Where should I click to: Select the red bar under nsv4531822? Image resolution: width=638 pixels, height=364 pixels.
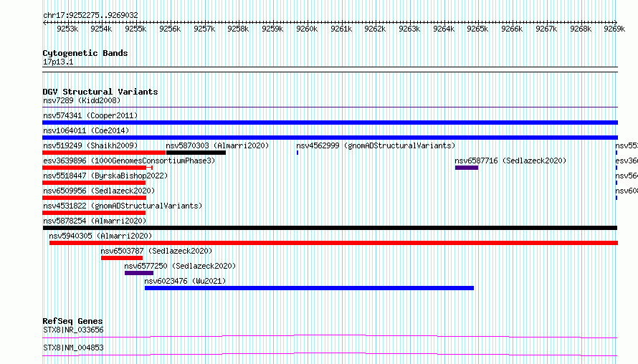tap(94, 213)
